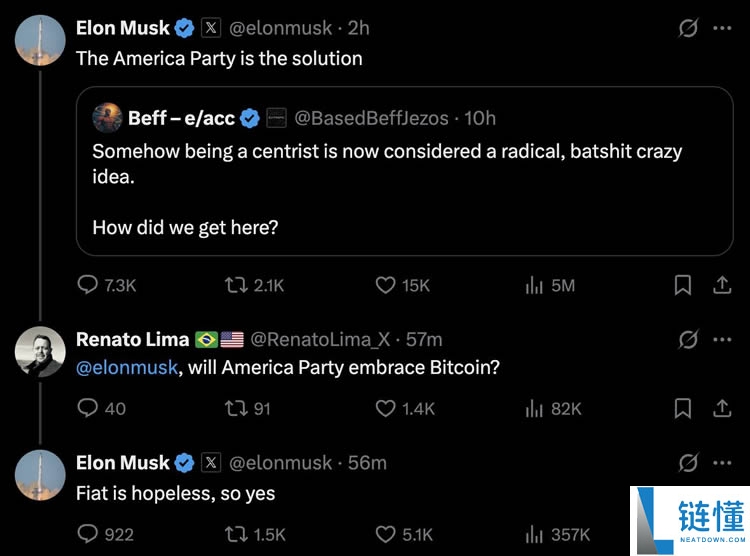Like the America Party tweet

click(x=386, y=285)
